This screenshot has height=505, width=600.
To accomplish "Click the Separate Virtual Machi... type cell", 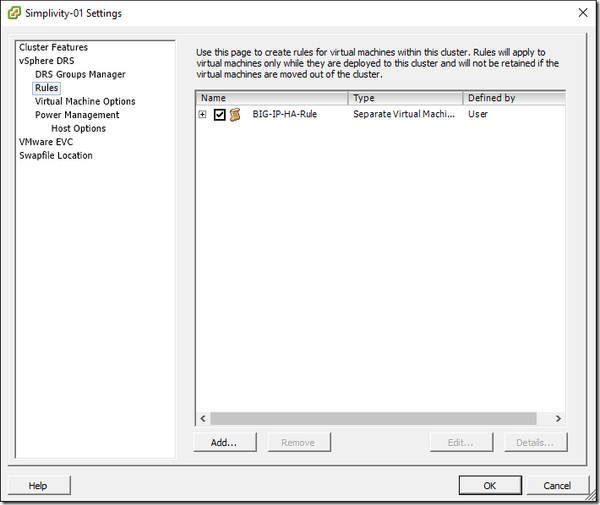I will [x=404, y=114].
